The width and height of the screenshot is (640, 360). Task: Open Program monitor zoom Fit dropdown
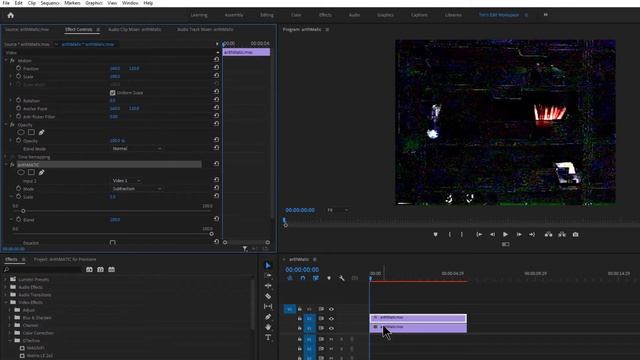pos(338,210)
